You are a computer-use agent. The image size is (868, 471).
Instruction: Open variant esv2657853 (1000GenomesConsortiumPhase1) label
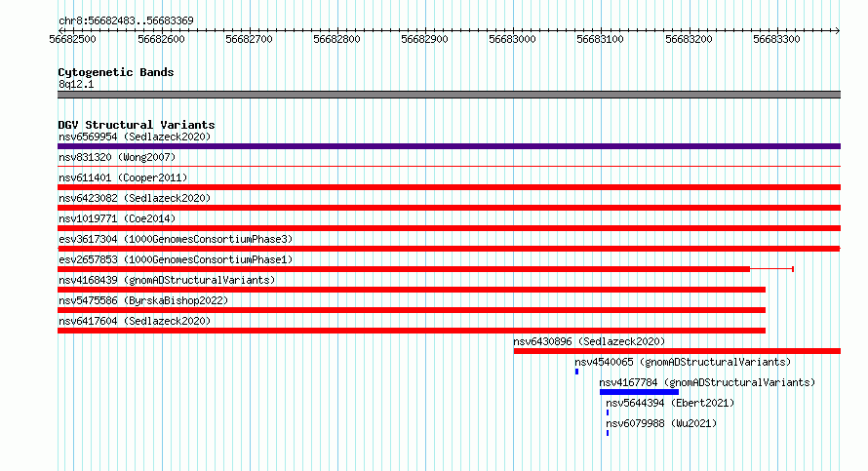176,259
